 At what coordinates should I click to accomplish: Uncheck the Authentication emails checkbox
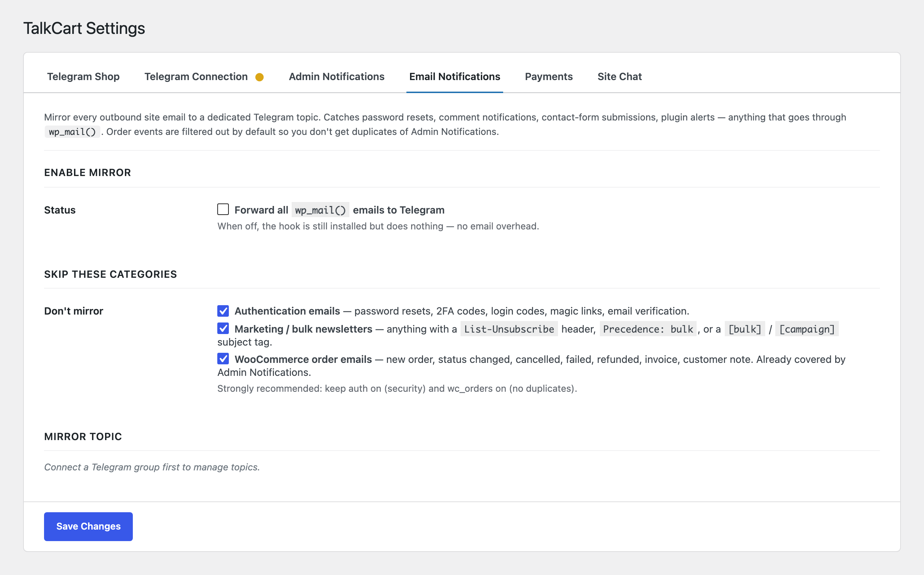coord(223,311)
